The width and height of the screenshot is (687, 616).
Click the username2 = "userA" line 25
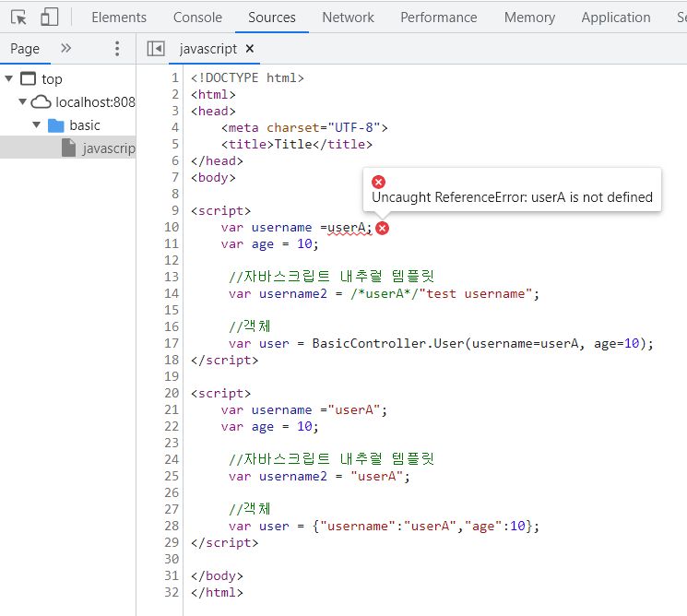click(x=319, y=476)
